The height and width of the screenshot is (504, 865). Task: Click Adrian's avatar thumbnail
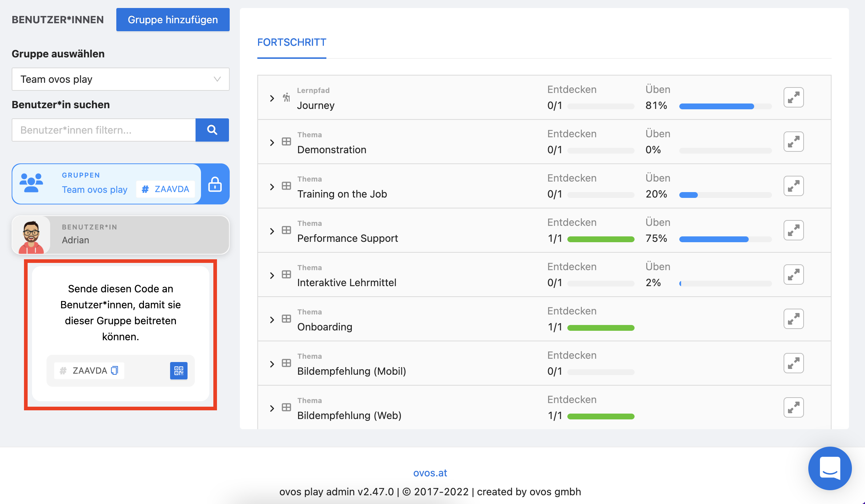point(31,235)
